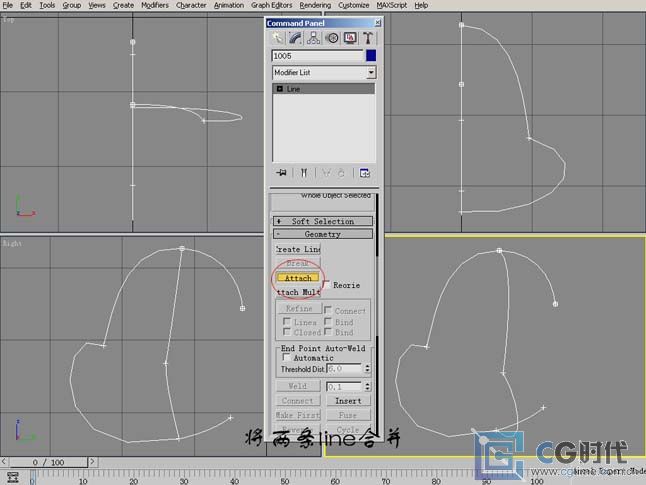Collapse the Geometry rollout
This screenshot has width=646, height=485.
[323, 234]
